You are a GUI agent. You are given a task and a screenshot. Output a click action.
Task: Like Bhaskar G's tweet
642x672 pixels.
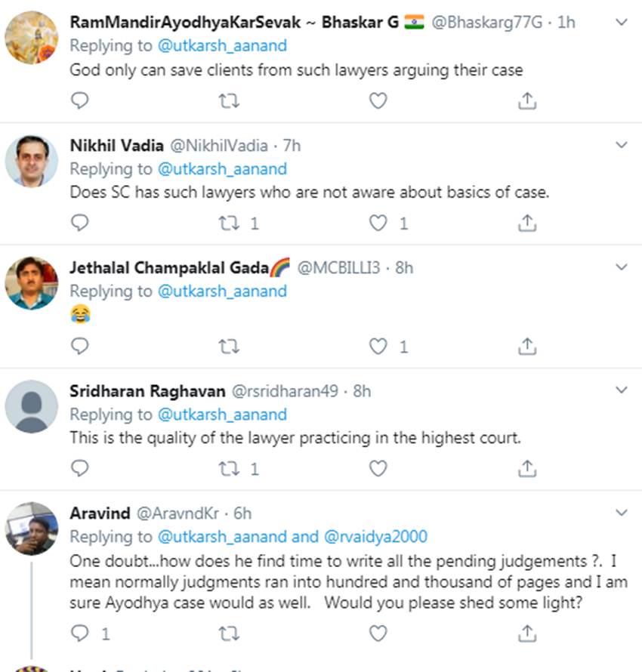click(378, 100)
